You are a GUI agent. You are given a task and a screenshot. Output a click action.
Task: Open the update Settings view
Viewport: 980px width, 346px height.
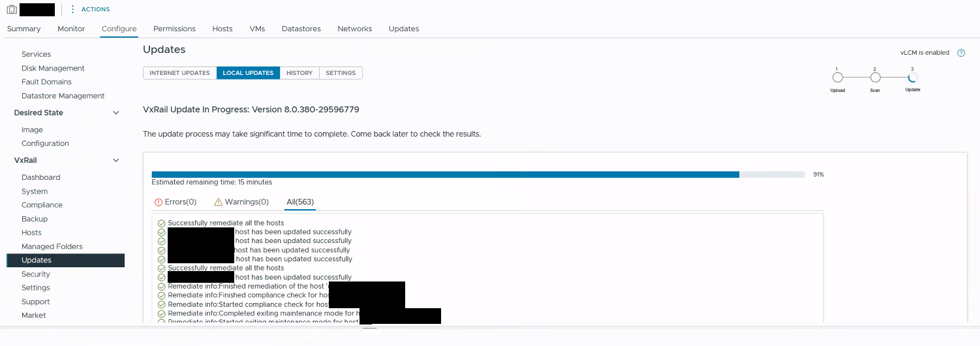pyautogui.click(x=341, y=73)
